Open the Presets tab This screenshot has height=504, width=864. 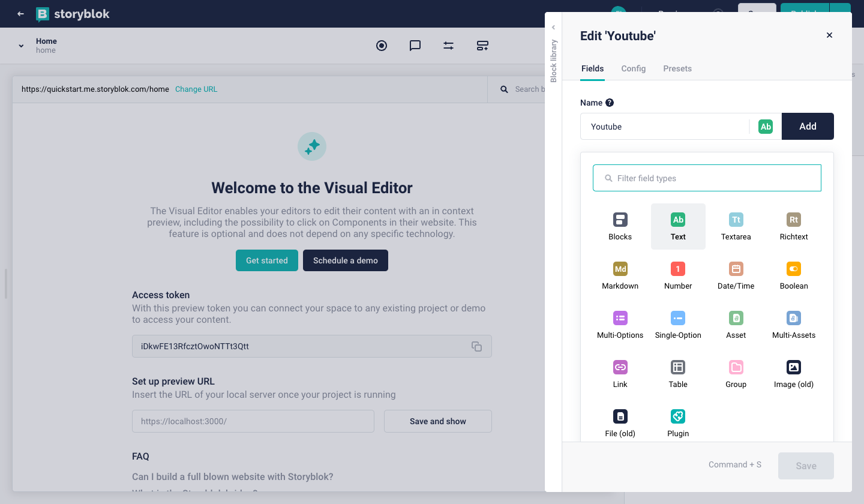(677, 68)
